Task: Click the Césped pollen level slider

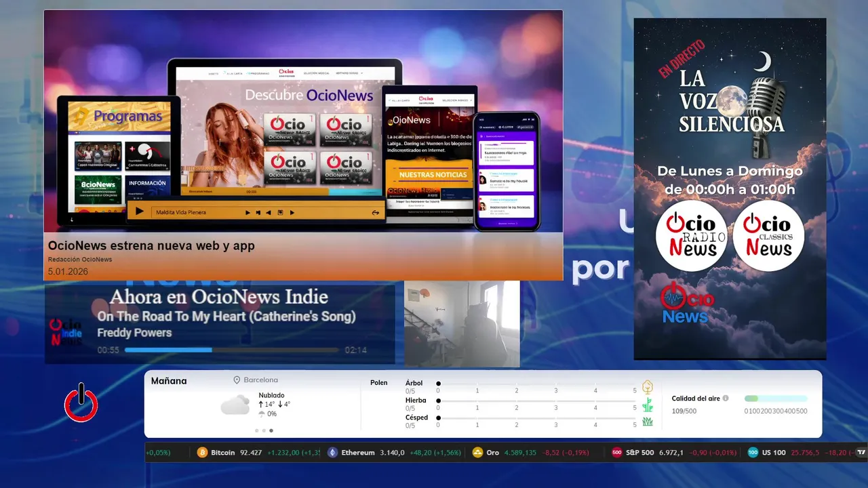Action: (536, 418)
